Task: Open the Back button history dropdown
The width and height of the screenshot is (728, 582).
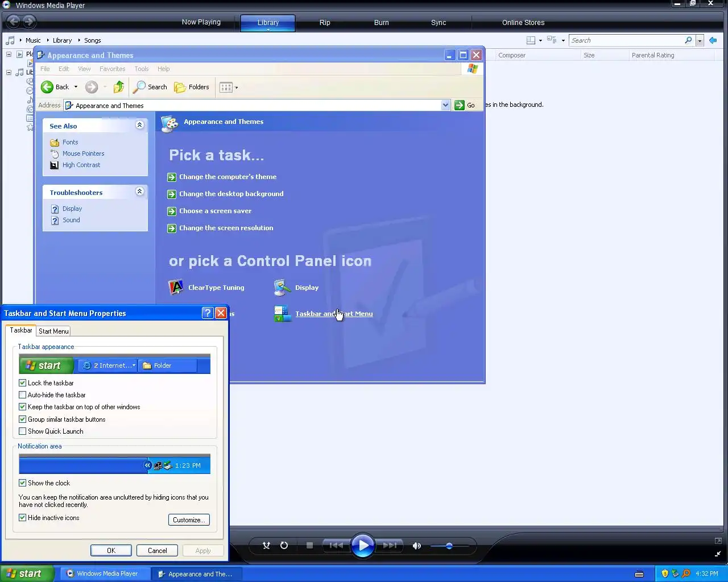Action: pos(76,87)
